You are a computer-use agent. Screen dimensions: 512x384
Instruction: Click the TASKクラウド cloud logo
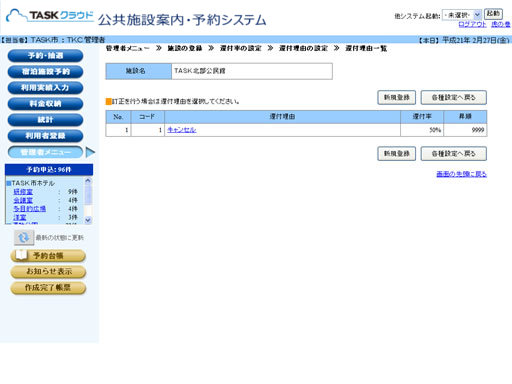pos(50,15)
